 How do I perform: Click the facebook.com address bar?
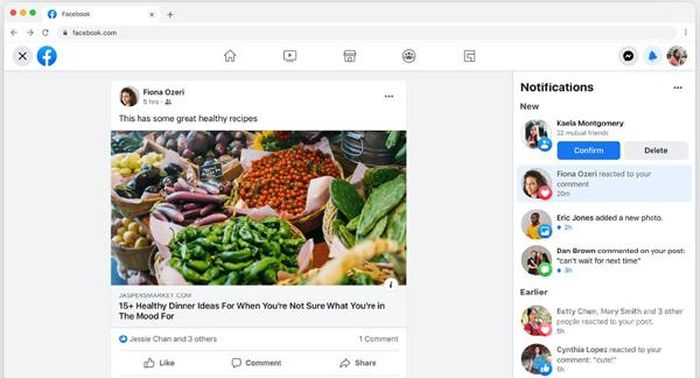pos(366,33)
